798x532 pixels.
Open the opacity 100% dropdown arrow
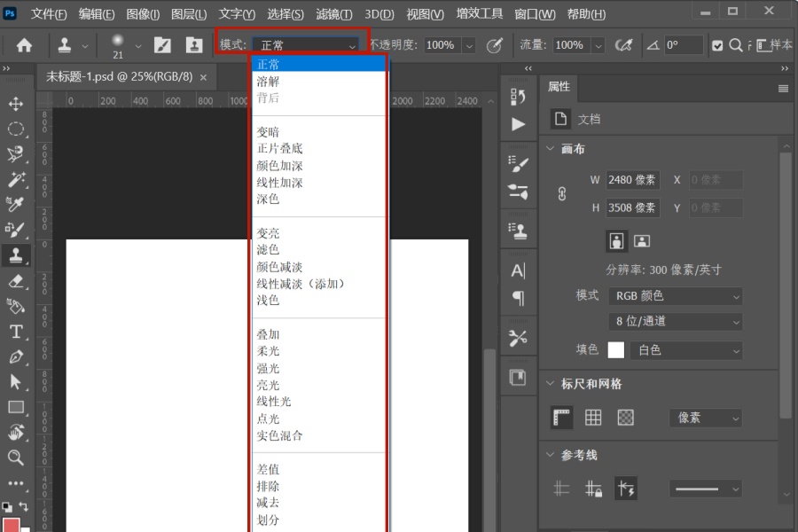tap(469, 46)
